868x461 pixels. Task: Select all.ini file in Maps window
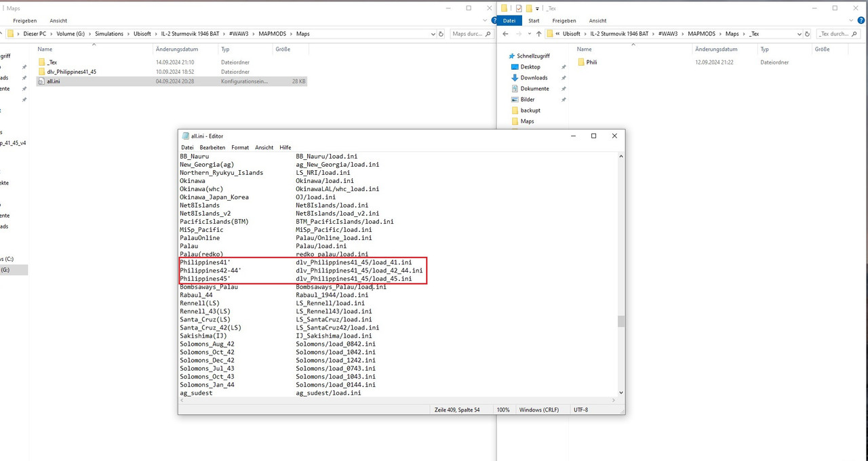[172, 81]
